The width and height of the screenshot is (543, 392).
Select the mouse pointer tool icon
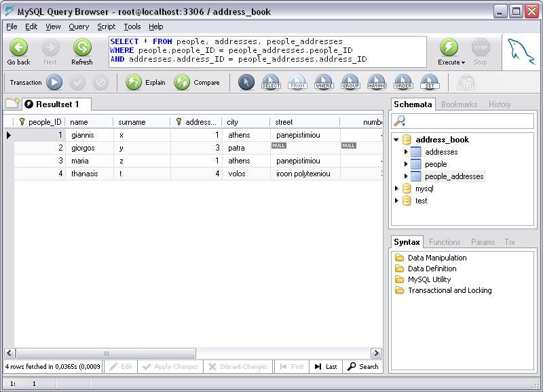(x=246, y=82)
